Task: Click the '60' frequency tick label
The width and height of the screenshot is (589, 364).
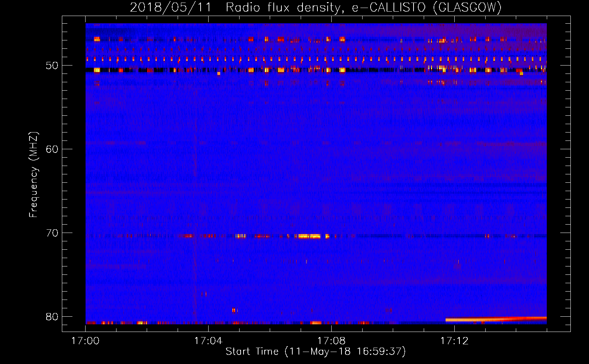Action: (52, 150)
